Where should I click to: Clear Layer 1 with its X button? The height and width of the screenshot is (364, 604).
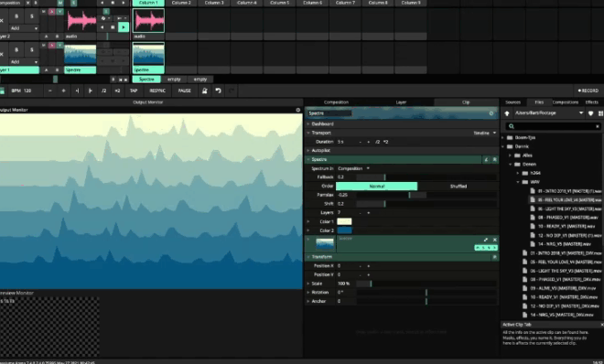pos(2,54)
